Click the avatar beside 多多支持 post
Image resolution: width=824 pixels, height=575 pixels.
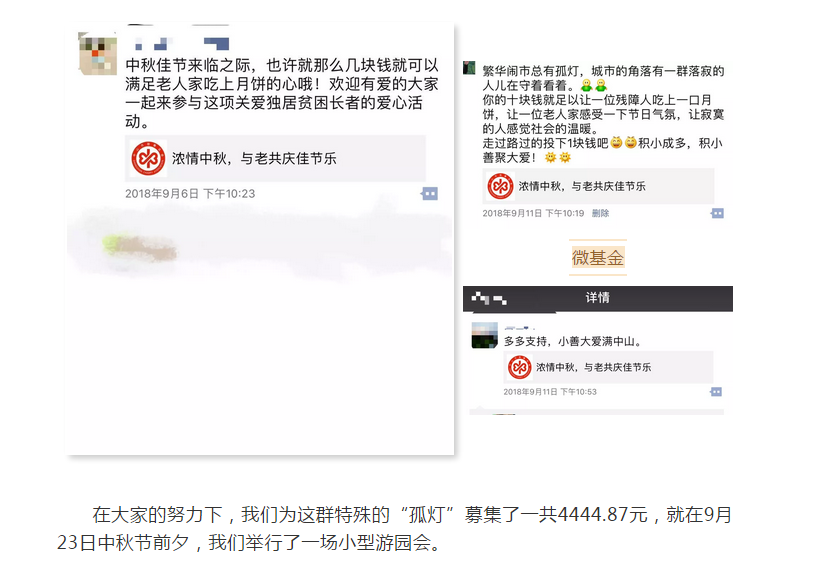485,335
